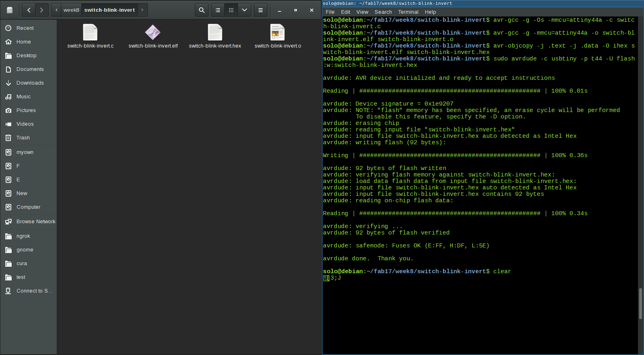Screen dimensions: 644x355
Task: Open the terminal Help menu
Action: tap(430, 12)
